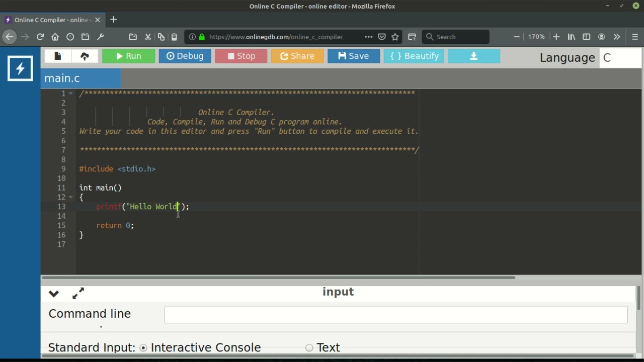Image resolution: width=644 pixels, height=362 pixels.
Task: Close the Online C Compiler tab
Action: pos(98,20)
